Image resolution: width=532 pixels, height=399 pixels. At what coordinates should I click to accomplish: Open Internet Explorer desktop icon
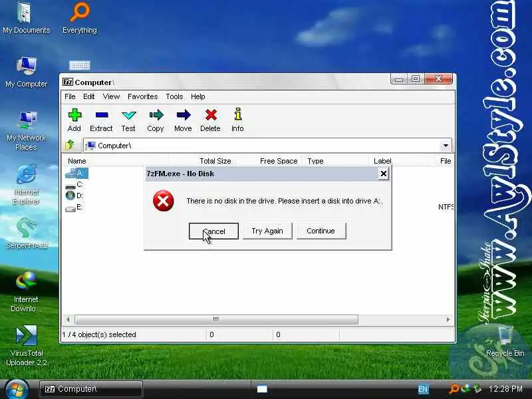point(26,184)
